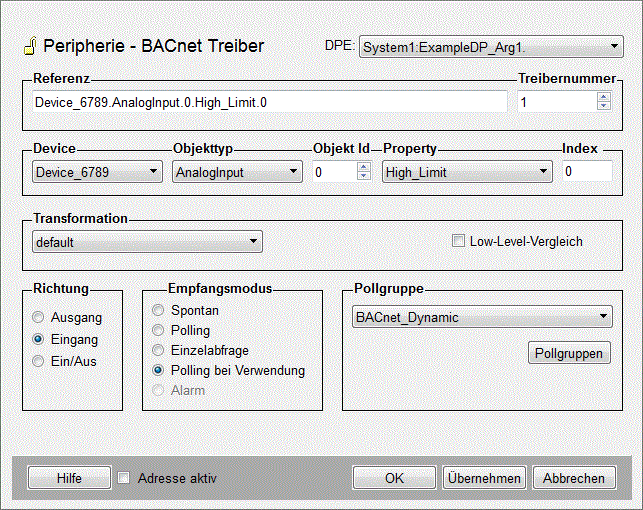Click into the Referenz address field

(270, 102)
